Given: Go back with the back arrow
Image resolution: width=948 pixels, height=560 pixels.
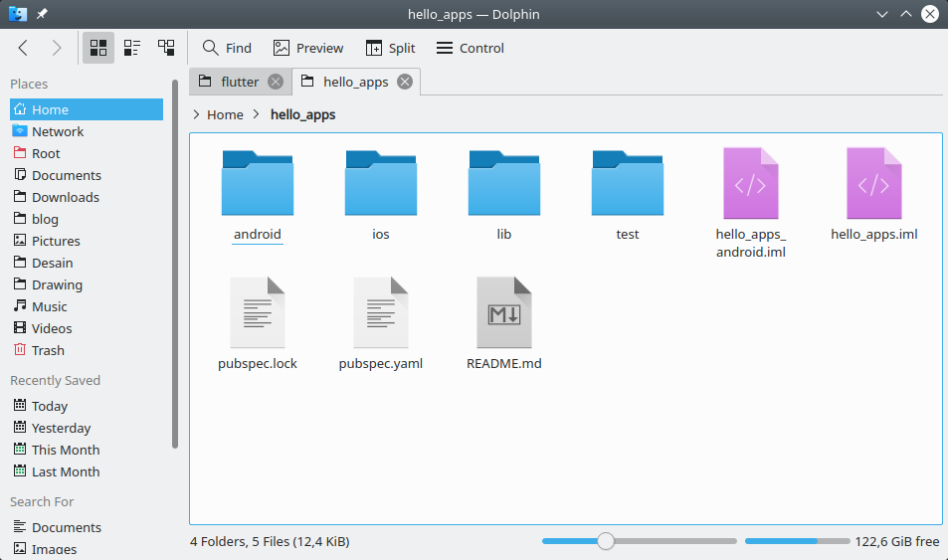Looking at the screenshot, I should coord(24,48).
